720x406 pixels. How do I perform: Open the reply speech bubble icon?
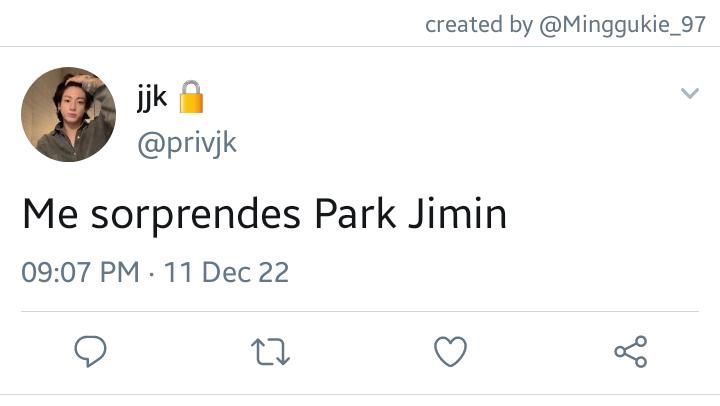point(90,351)
